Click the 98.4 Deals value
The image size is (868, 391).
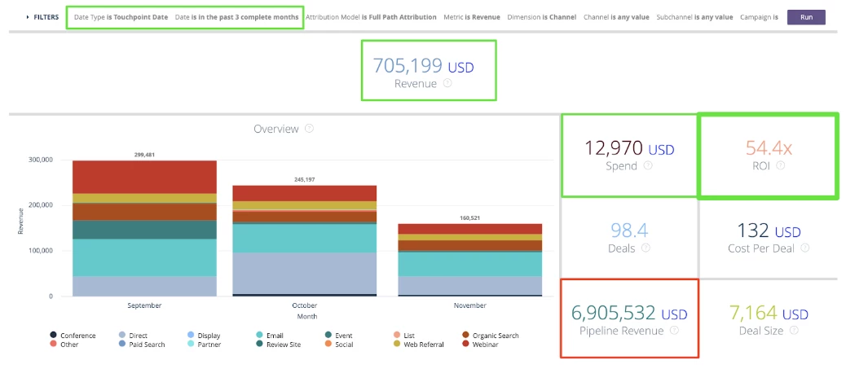point(629,230)
